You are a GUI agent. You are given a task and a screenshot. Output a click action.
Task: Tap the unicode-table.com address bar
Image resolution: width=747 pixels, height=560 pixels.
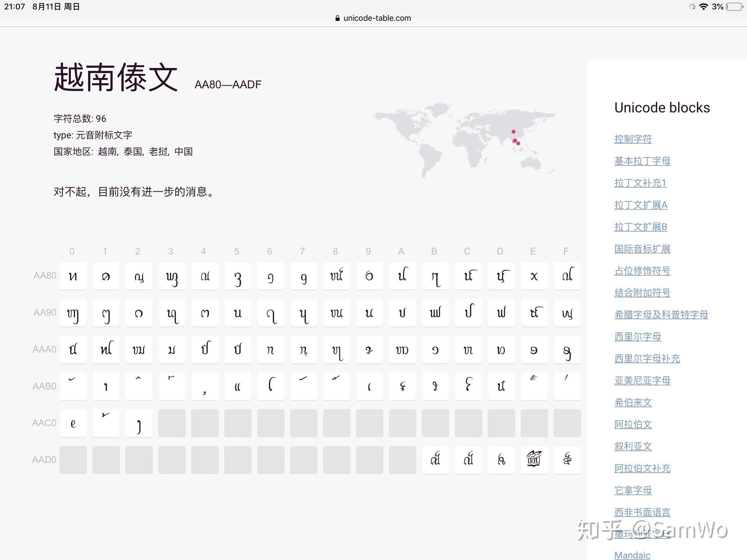[373, 18]
